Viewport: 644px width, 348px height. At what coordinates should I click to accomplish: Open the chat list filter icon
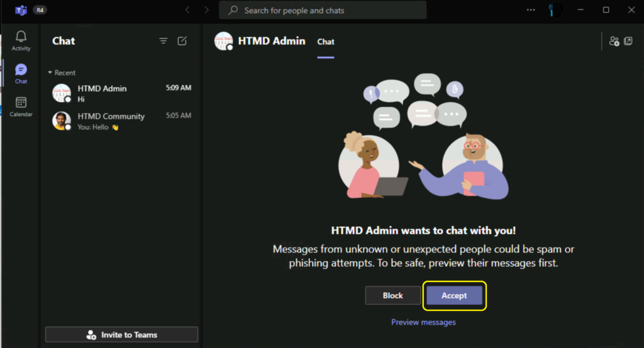click(164, 41)
